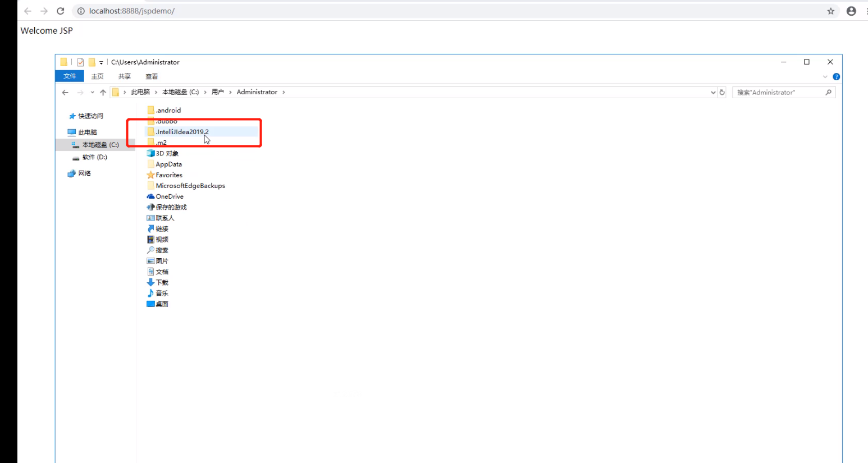The height and width of the screenshot is (463, 868).
Task: Click 用户 in the breadcrumb path
Action: (x=218, y=92)
